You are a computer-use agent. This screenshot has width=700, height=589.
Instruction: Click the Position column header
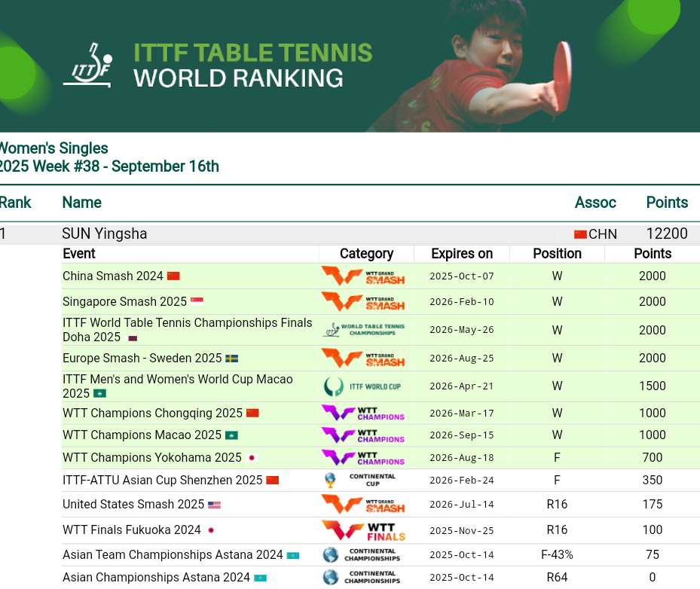click(x=557, y=253)
